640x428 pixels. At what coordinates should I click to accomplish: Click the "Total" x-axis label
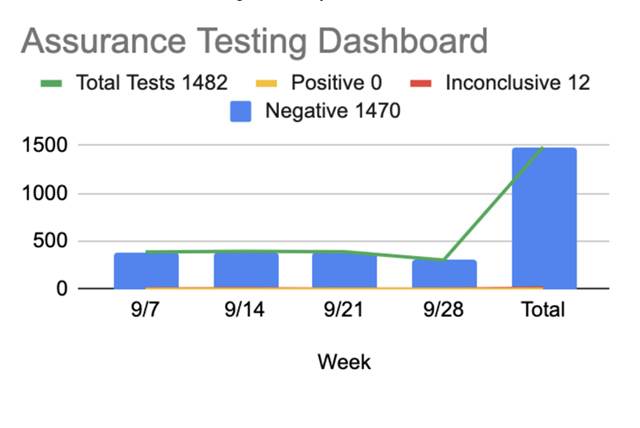tap(544, 309)
